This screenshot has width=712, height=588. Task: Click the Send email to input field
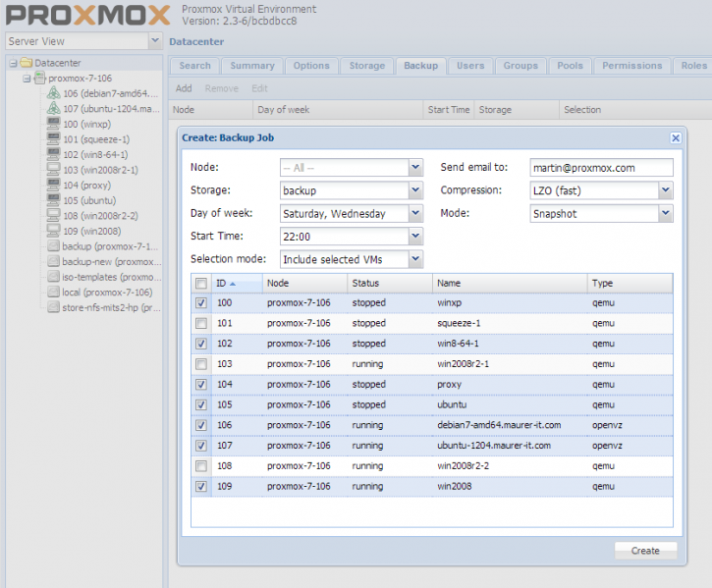tap(601, 168)
